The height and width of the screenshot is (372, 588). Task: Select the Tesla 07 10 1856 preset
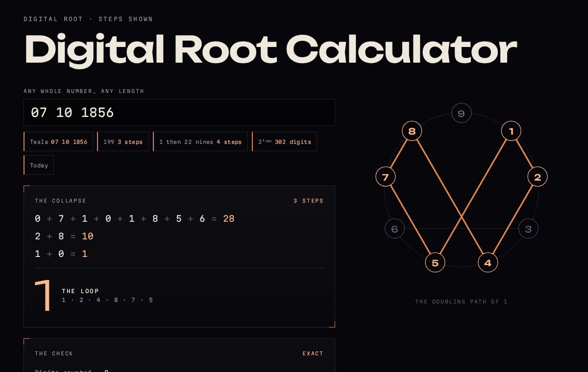click(58, 141)
